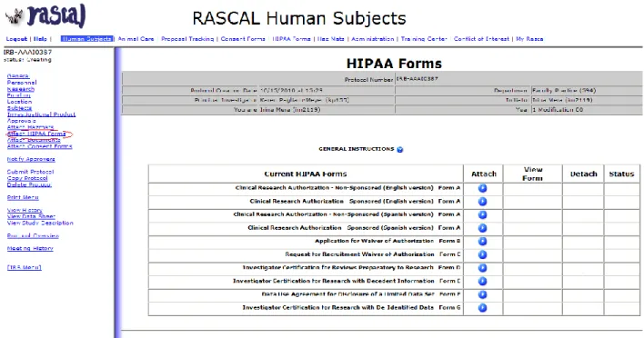
Task: Open Conflict of Interest module
Action: (481, 39)
